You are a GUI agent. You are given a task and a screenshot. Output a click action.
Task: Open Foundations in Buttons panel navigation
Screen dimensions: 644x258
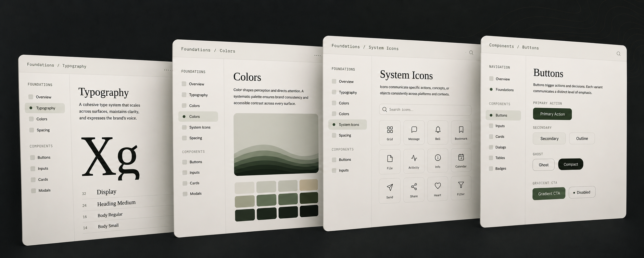pyautogui.click(x=505, y=90)
